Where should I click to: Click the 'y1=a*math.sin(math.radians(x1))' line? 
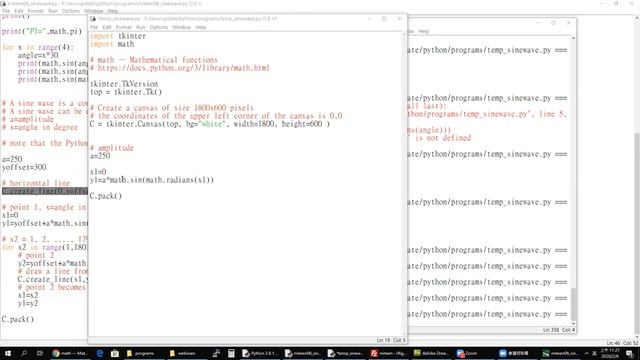tap(152, 180)
